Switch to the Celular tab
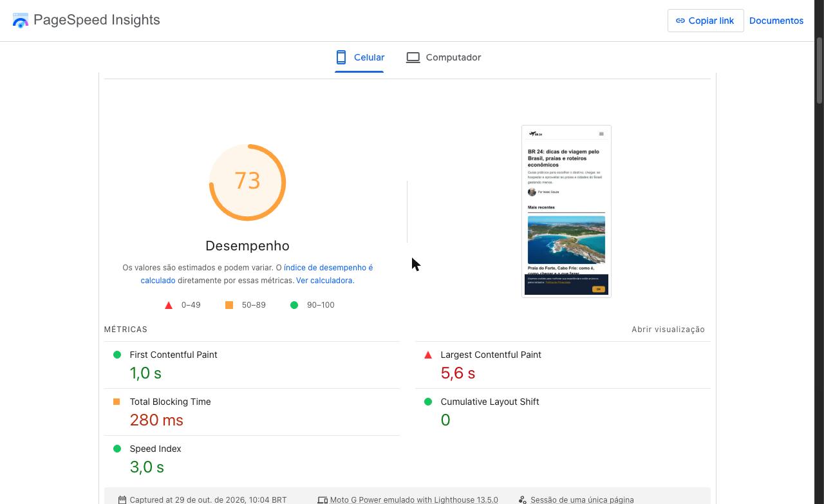 coord(359,57)
